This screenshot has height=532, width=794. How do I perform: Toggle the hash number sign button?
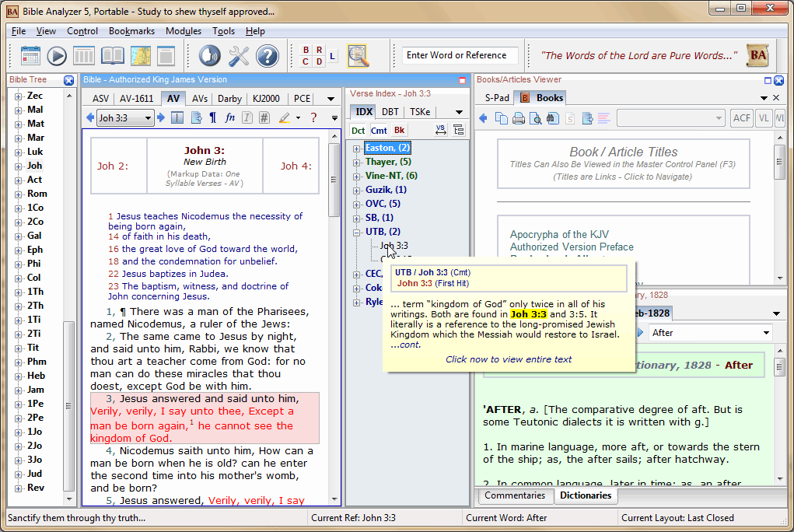point(264,118)
